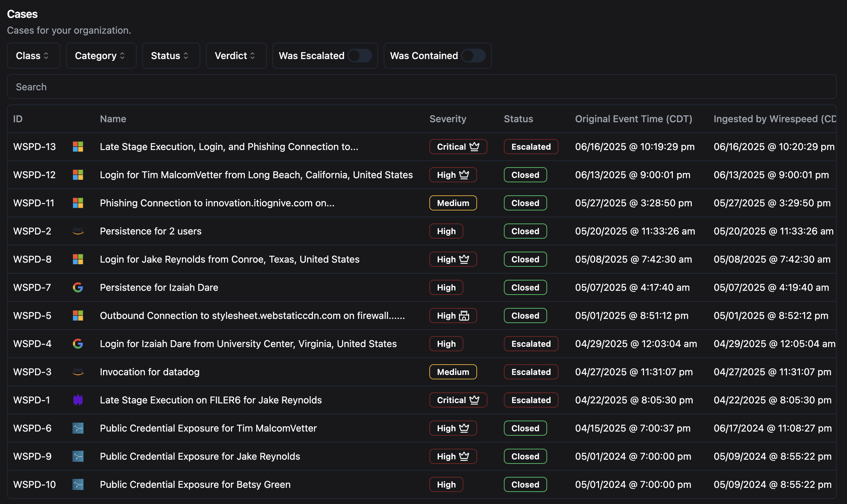The image size is (847, 504).
Task: Click crown icon on WSPD-9 High badge
Action: (464, 456)
